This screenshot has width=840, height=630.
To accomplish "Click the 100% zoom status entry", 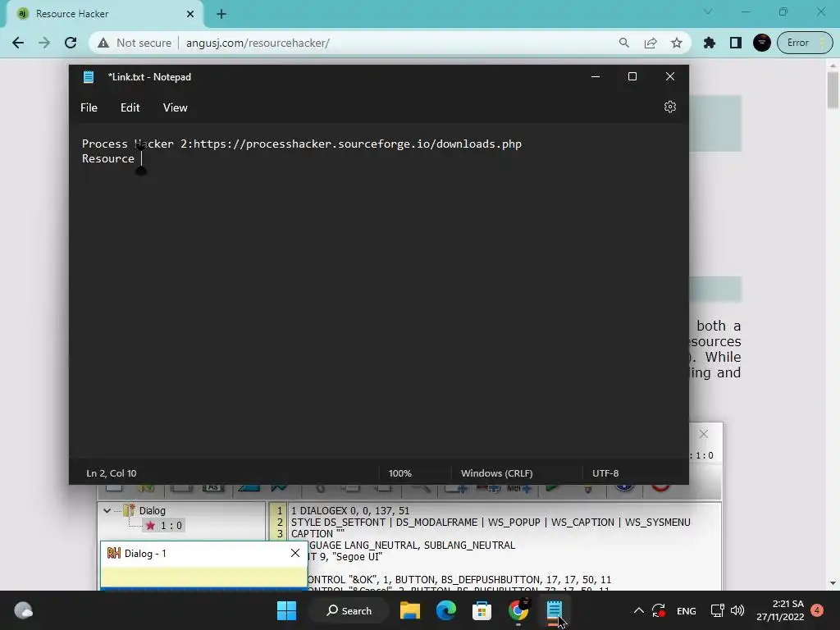I will coord(400,473).
